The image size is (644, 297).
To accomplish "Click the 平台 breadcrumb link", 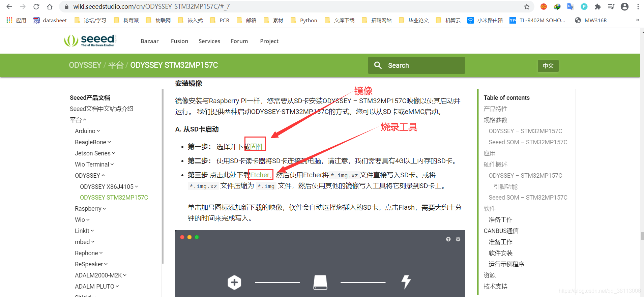I will (116, 65).
